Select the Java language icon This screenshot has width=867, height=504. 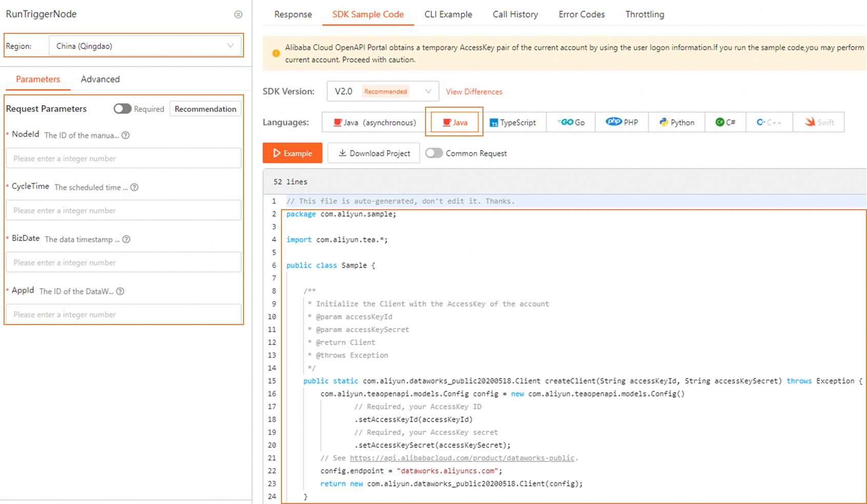pos(454,122)
